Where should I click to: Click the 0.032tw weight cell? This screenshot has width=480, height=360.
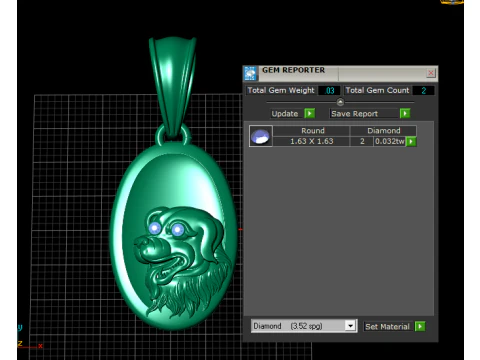click(x=389, y=141)
